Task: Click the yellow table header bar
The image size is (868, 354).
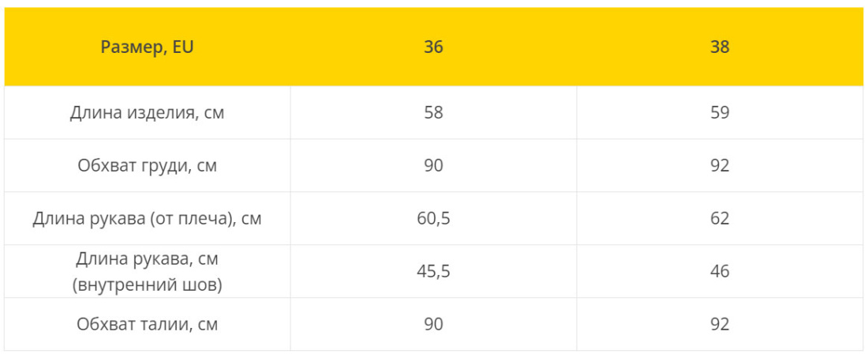Action: [433, 47]
